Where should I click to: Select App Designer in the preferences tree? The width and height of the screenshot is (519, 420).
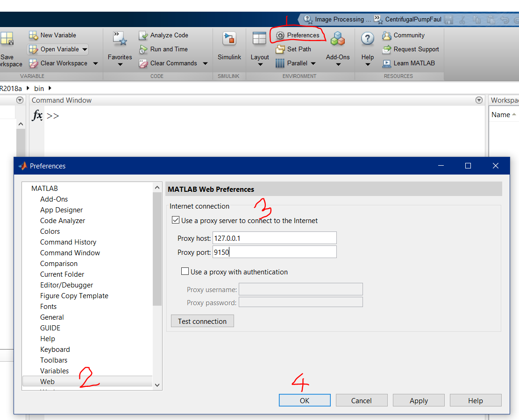[x=61, y=210]
